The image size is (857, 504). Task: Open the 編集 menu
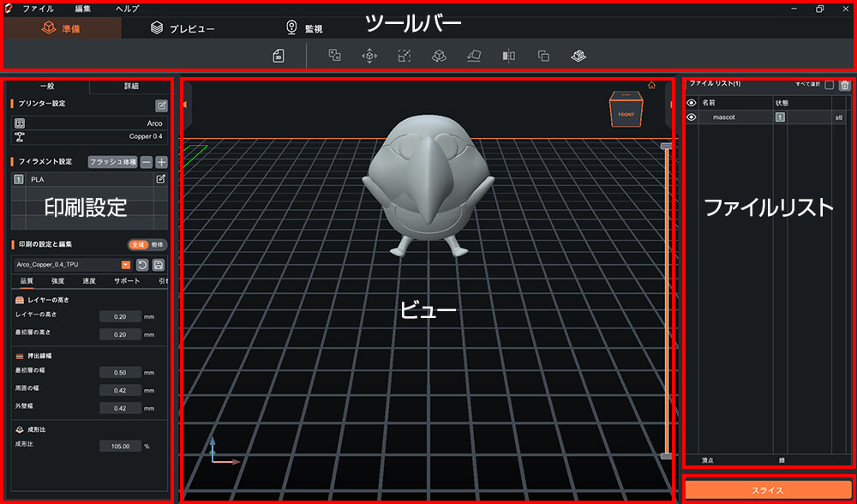point(83,9)
